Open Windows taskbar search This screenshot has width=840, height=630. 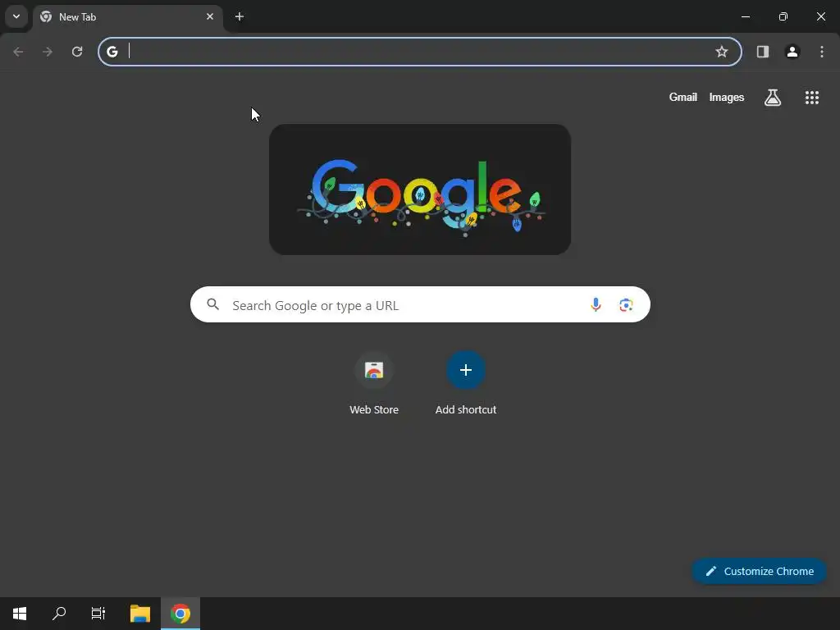59,614
